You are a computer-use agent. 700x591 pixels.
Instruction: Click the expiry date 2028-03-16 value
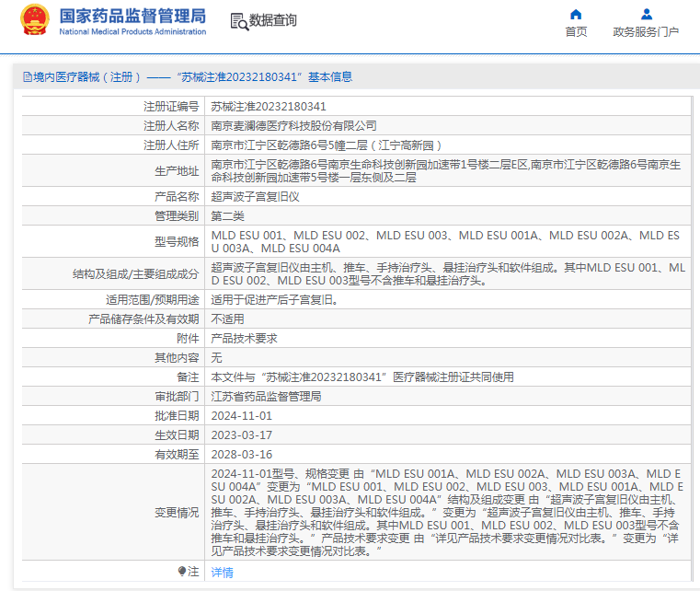click(242, 455)
